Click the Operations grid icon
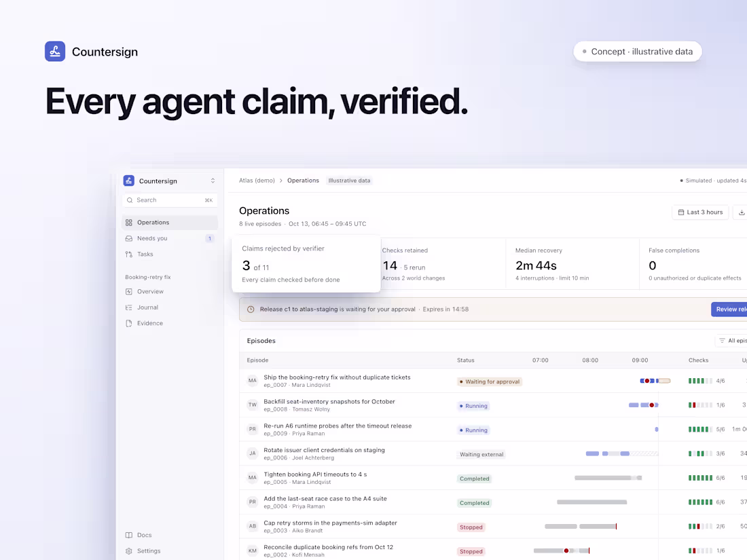The height and width of the screenshot is (560, 747). click(128, 223)
